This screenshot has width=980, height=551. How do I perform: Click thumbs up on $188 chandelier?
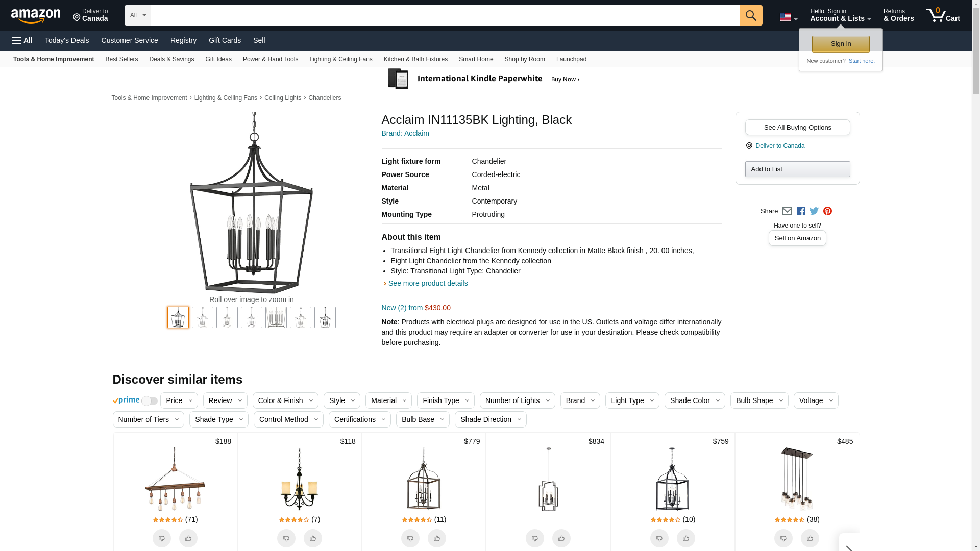coord(188,538)
